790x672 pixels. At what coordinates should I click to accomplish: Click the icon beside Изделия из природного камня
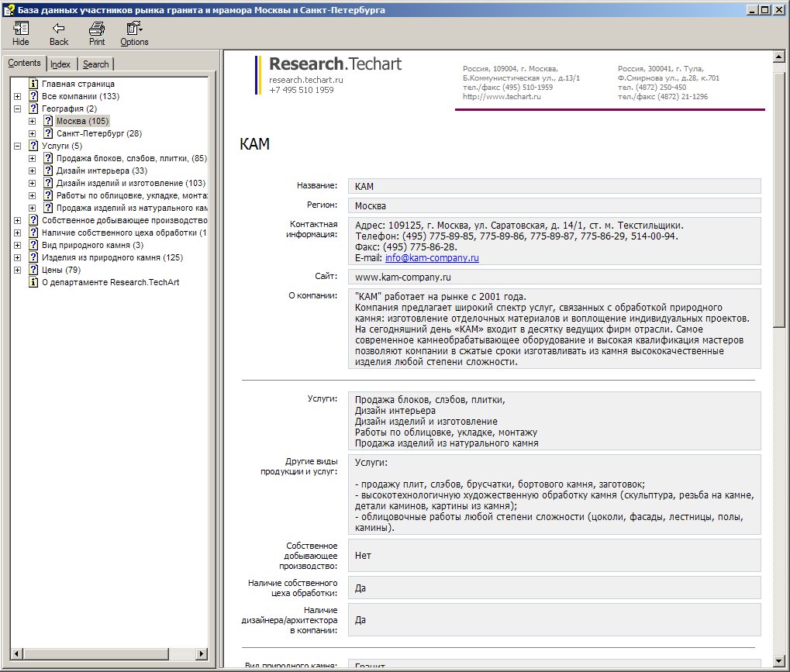33,257
